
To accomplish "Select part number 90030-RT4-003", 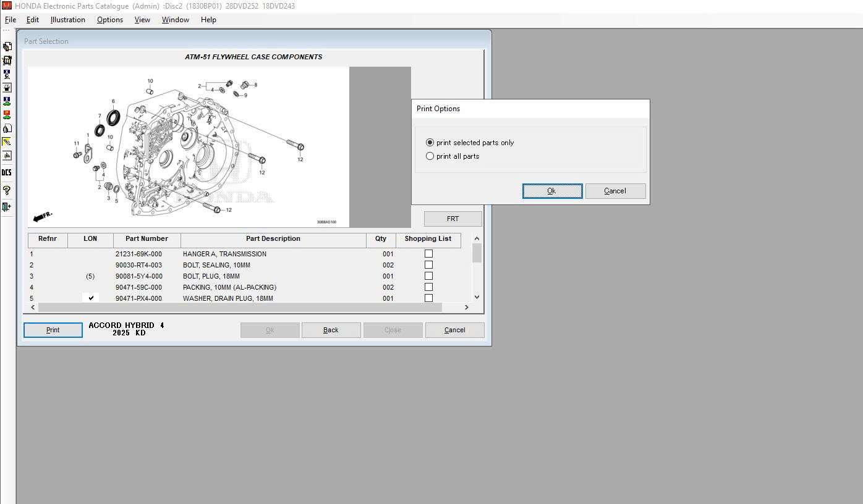I will click(x=138, y=265).
